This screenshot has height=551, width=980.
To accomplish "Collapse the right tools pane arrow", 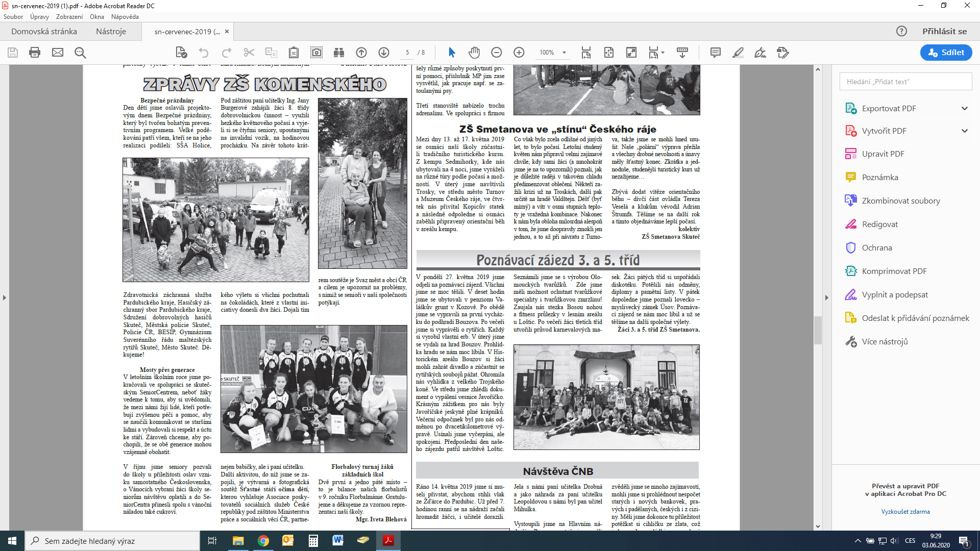I will click(x=827, y=297).
